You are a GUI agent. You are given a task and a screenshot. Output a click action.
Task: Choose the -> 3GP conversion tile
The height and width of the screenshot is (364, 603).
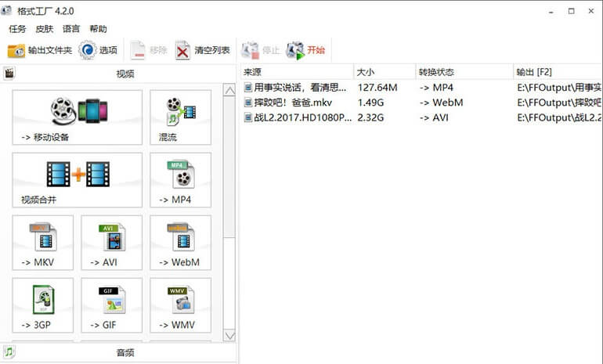point(43,305)
